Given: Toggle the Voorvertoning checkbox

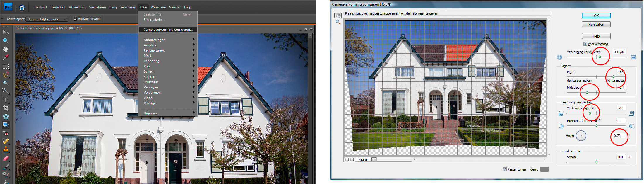Looking at the screenshot, I should (x=585, y=44).
